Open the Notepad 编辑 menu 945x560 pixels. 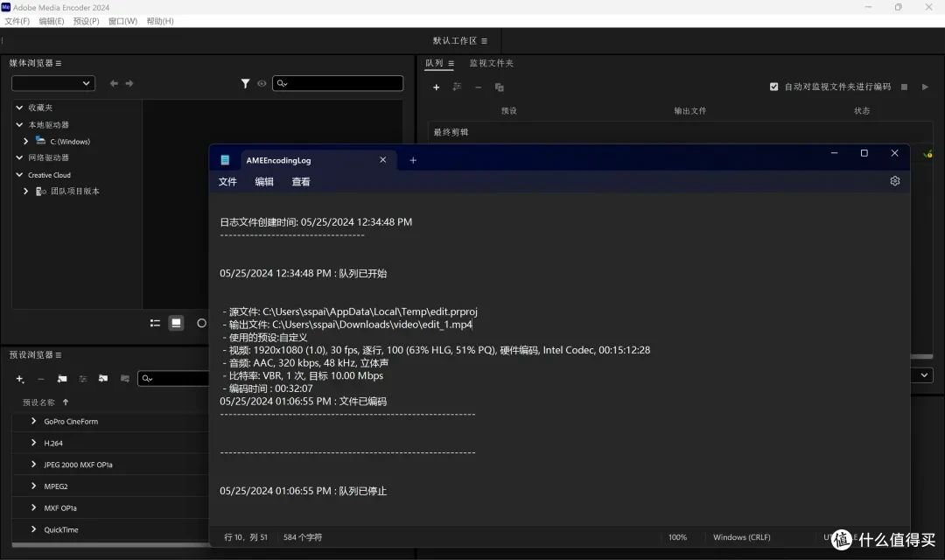tap(264, 181)
